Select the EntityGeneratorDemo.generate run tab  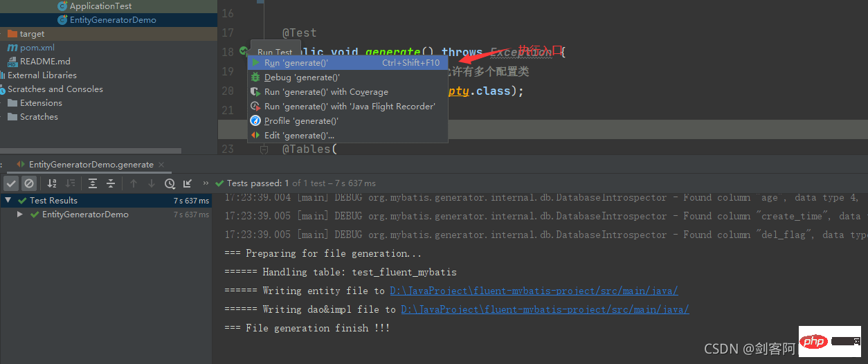[91, 165]
